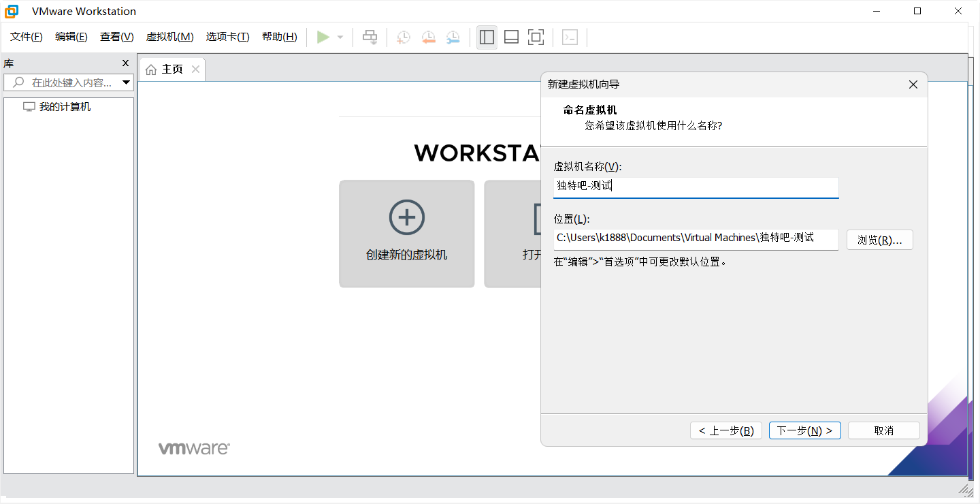The width and height of the screenshot is (980, 504).
Task: Click the Revert to Snapshot toolbar icon
Action: 428,37
